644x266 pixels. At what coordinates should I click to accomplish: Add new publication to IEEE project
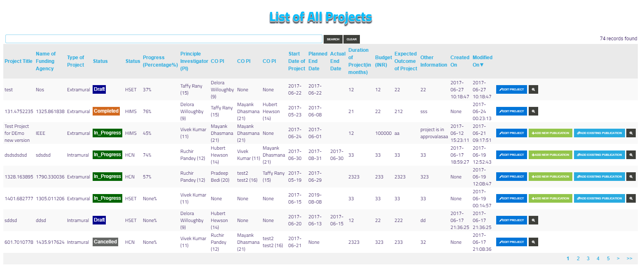pyautogui.click(x=551, y=133)
